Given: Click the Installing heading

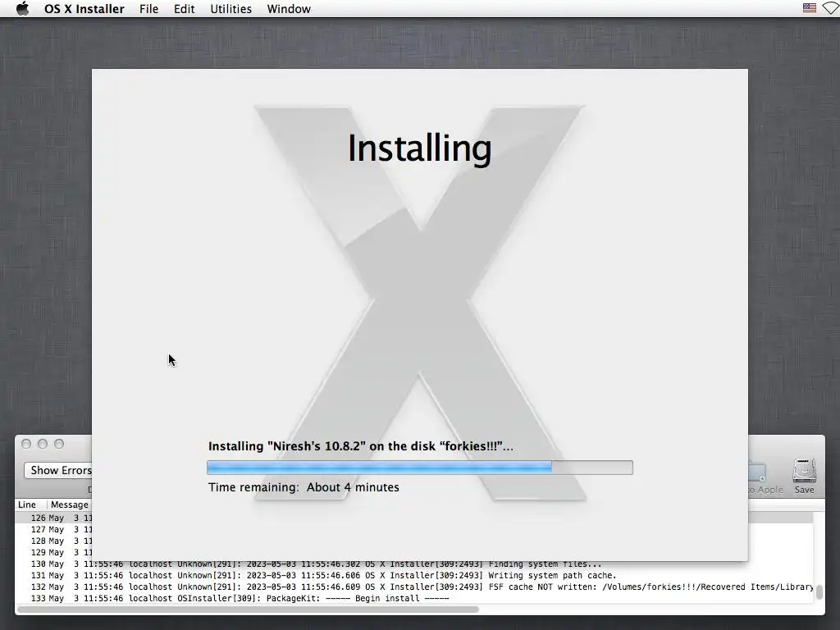Looking at the screenshot, I should click(419, 148).
